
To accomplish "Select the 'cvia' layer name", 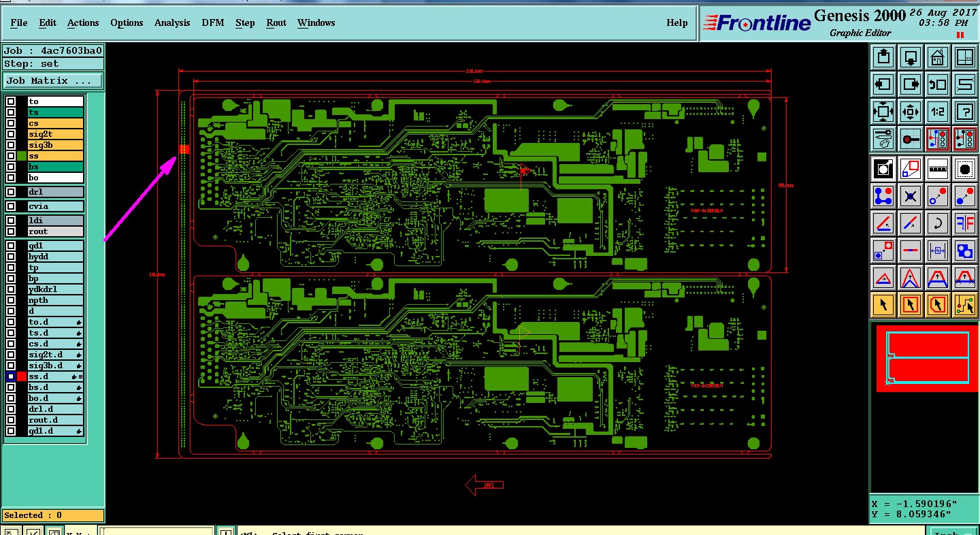I will click(x=56, y=206).
